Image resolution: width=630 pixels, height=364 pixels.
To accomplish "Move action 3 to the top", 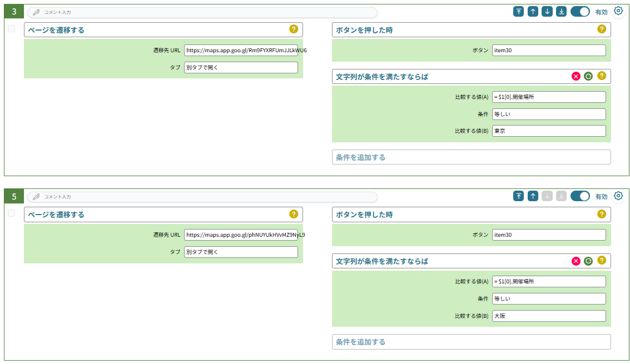I will coord(519,12).
